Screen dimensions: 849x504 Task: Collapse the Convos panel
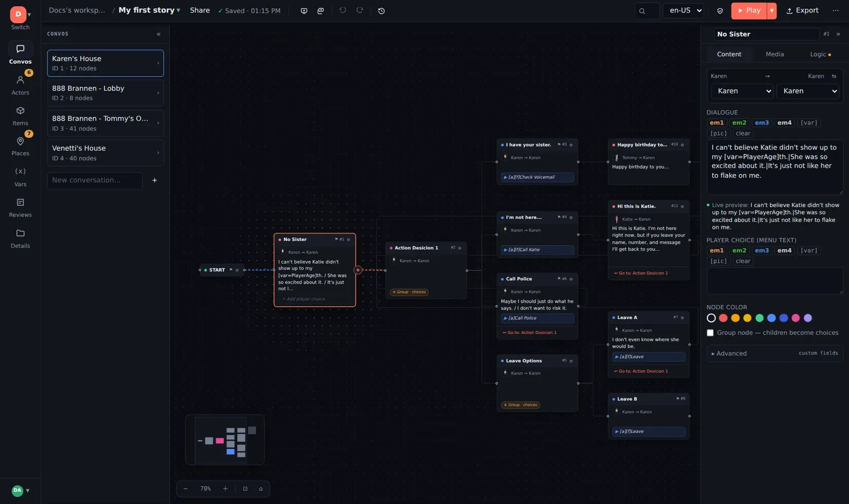159,34
